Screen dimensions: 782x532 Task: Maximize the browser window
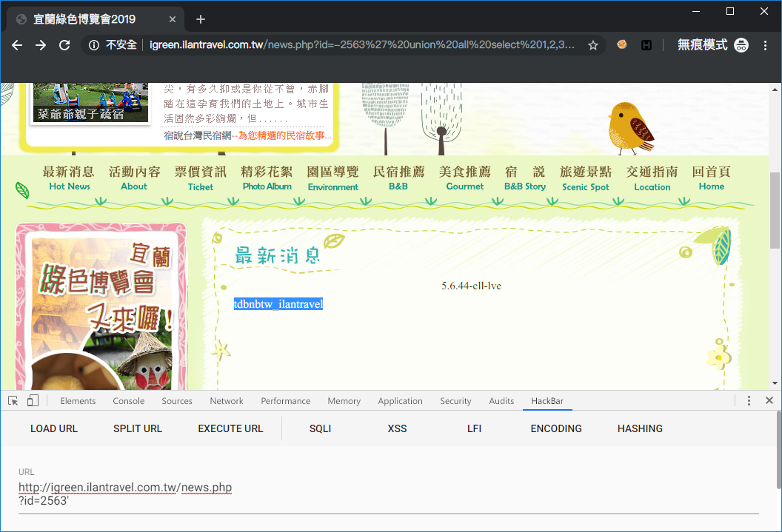pyautogui.click(x=730, y=11)
